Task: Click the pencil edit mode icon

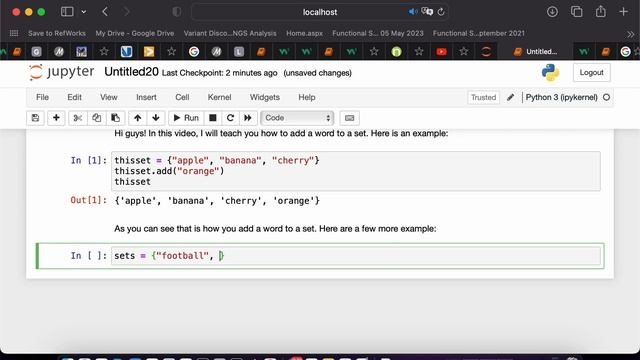Action: click(x=510, y=98)
